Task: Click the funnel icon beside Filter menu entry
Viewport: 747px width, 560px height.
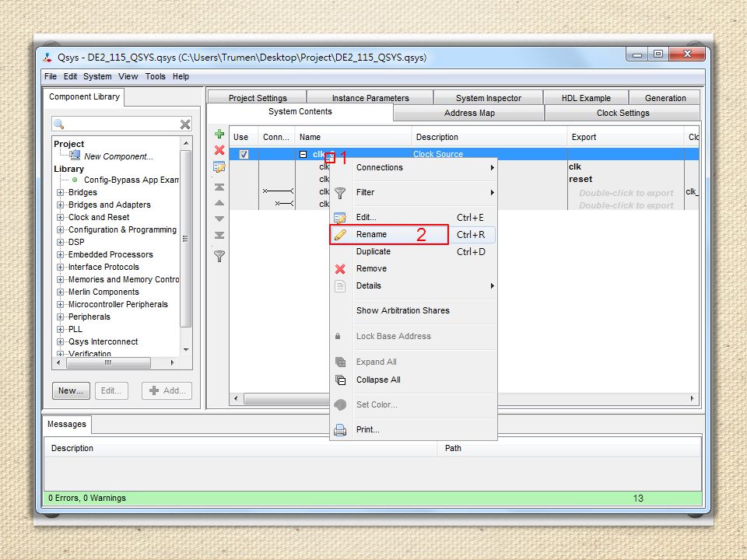Action: (x=340, y=193)
